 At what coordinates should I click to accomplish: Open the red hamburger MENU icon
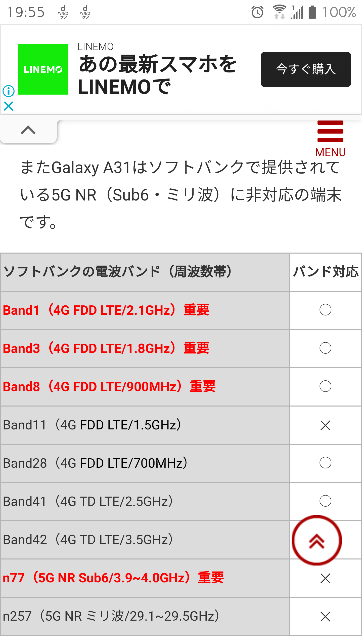[330, 139]
